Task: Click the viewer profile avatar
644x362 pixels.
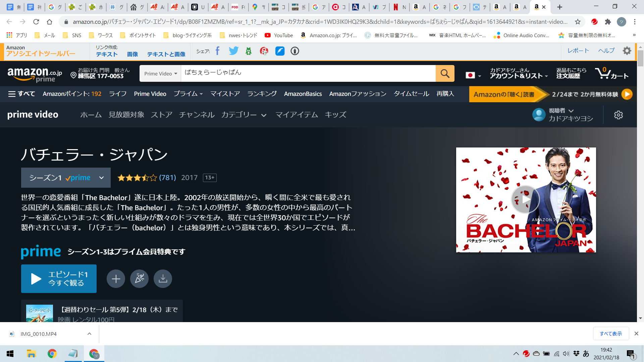Action: click(539, 115)
